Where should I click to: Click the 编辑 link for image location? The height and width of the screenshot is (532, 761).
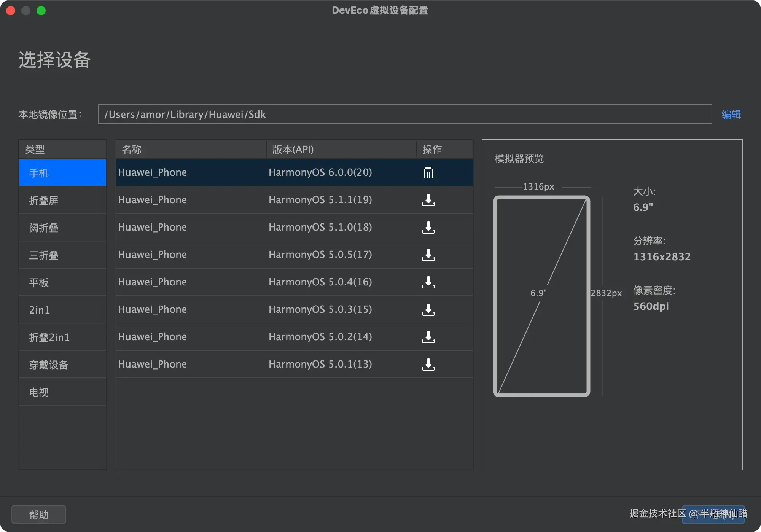click(x=731, y=115)
